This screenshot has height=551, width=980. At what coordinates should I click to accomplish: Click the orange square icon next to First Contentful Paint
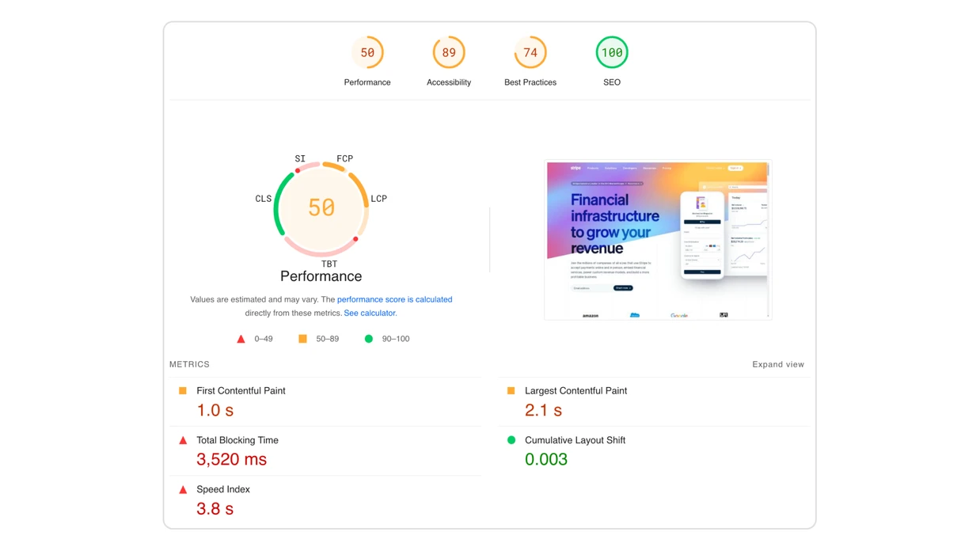coord(182,390)
